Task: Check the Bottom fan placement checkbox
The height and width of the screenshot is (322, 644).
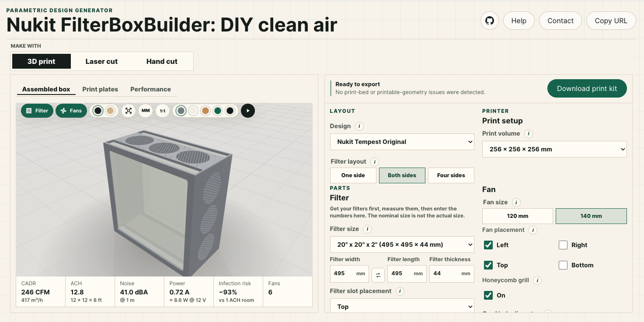Action: coord(563,265)
